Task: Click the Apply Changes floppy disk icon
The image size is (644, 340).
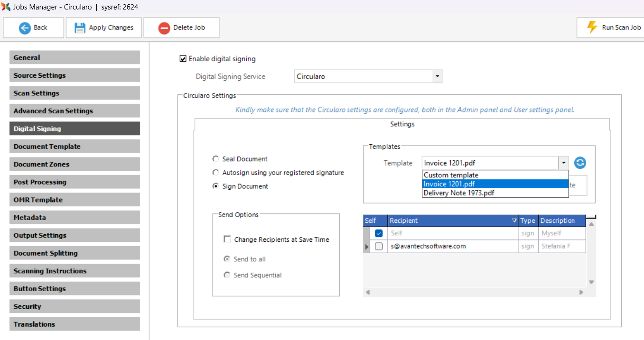Action: [x=80, y=28]
